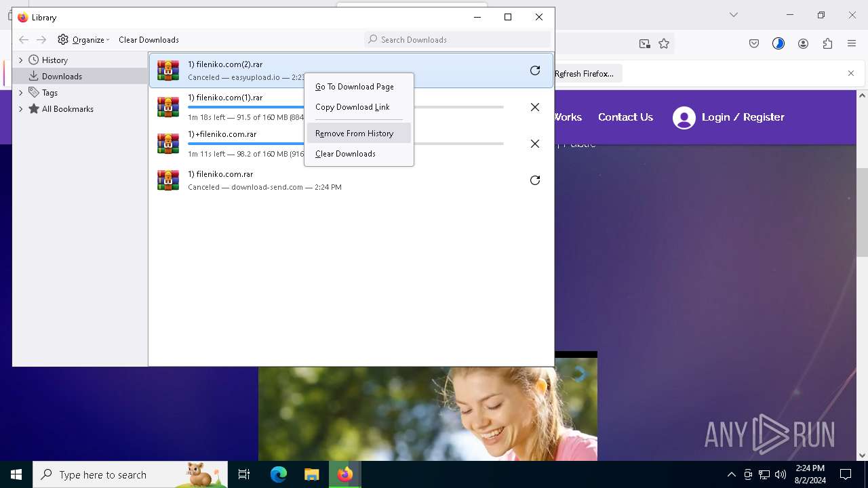Open Login / Register link
The width and height of the screenshot is (868, 488).
click(743, 117)
